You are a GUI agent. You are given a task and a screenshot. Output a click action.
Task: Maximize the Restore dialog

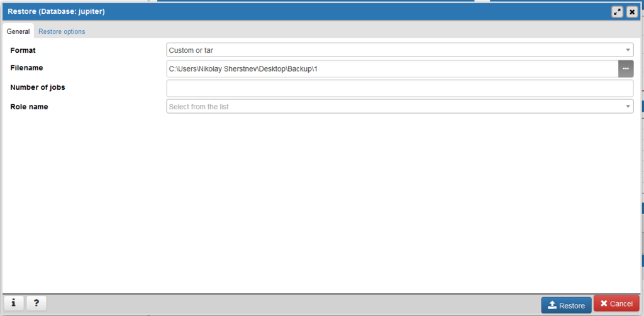(617, 12)
